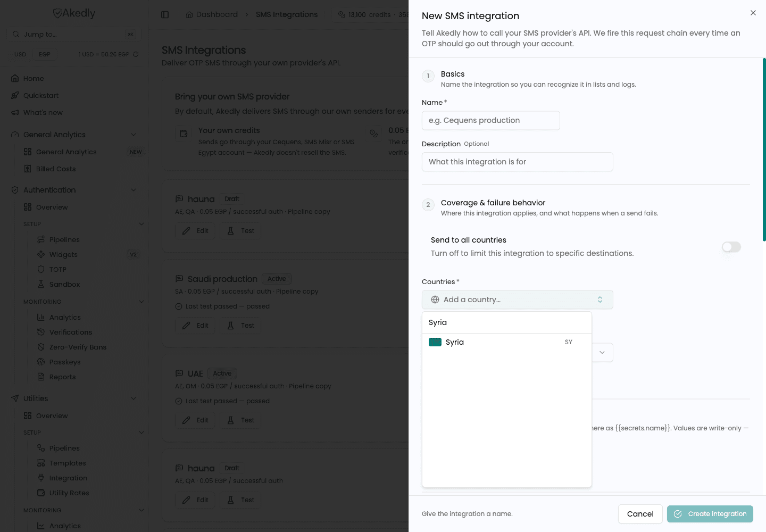Open Zero-Verify Bans page
The height and width of the screenshot is (532, 766).
pyautogui.click(x=78, y=347)
